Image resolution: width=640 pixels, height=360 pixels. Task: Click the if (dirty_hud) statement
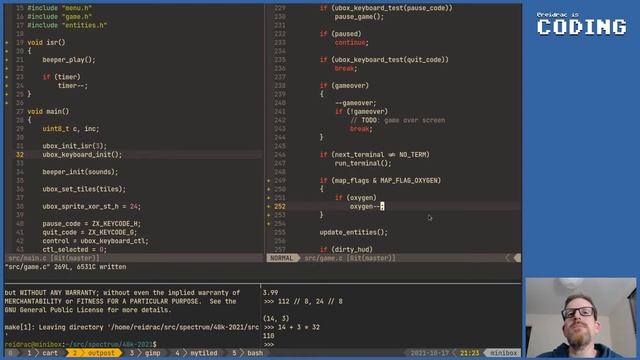(x=346, y=250)
